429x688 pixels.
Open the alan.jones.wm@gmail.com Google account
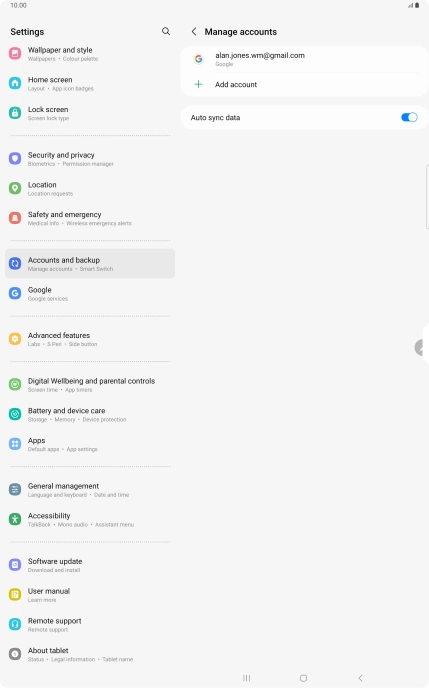coord(304,59)
